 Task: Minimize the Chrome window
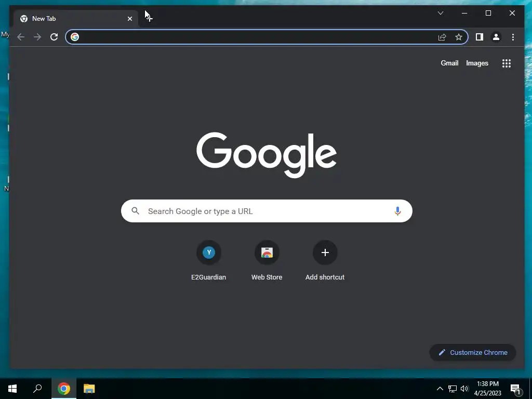(464, 13)
